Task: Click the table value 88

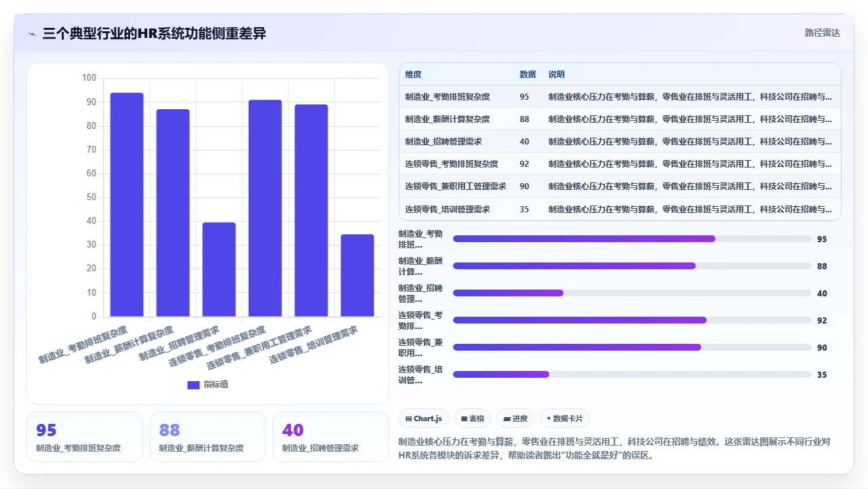Action: coord(524,119)
